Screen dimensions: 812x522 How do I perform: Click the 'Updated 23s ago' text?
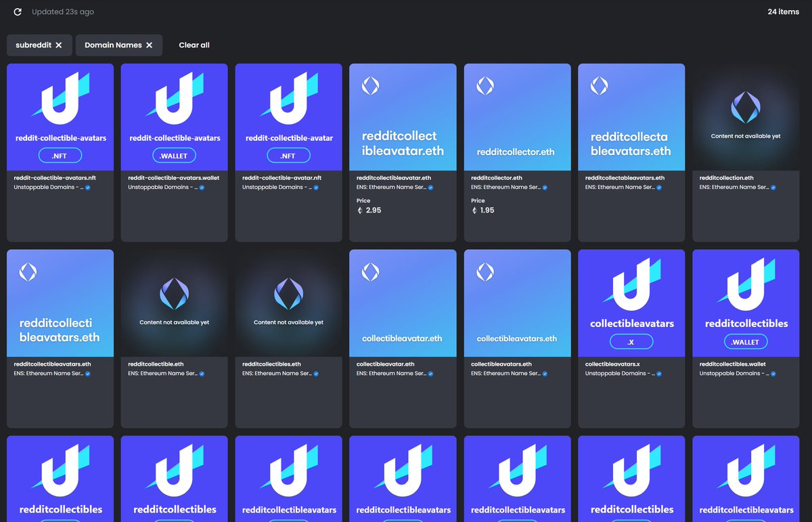(63, 12)
